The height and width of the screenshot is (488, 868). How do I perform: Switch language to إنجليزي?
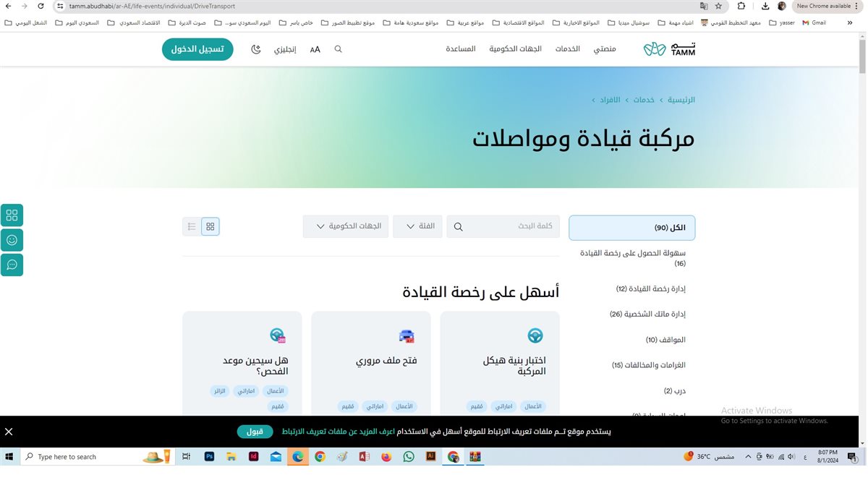285,49
